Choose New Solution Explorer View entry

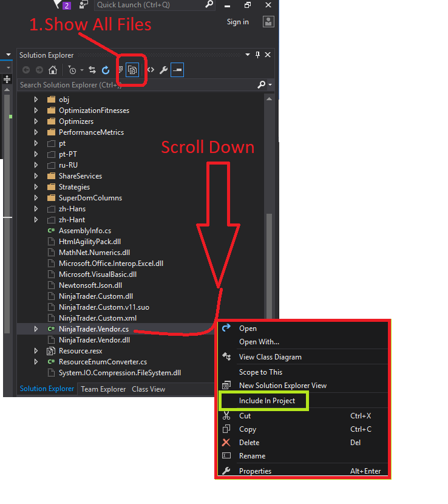(304, 386)
